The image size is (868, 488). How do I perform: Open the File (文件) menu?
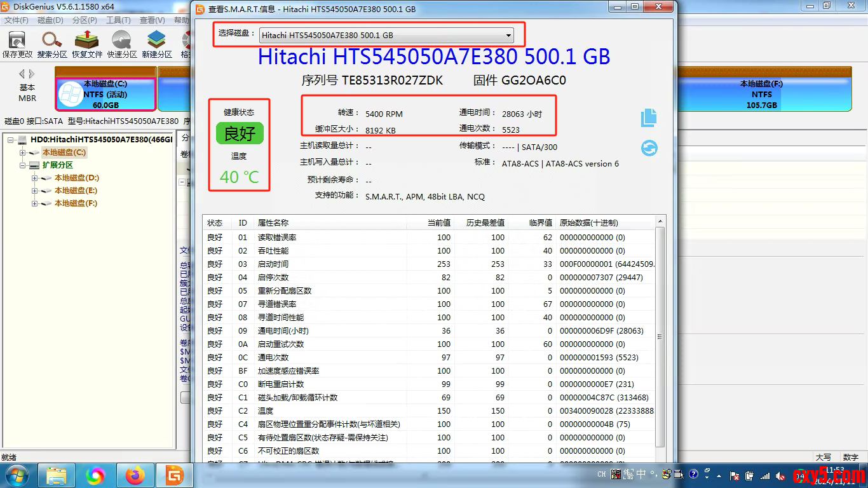[16, 20]
